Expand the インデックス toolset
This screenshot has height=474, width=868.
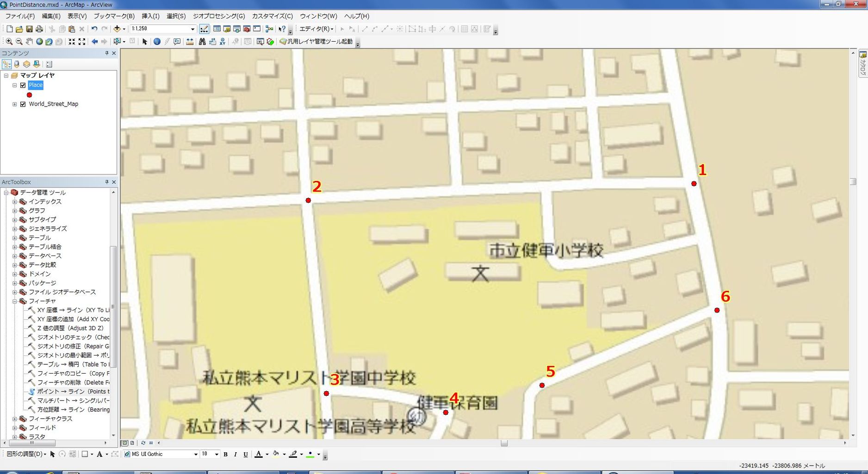[x=14, y=202]
